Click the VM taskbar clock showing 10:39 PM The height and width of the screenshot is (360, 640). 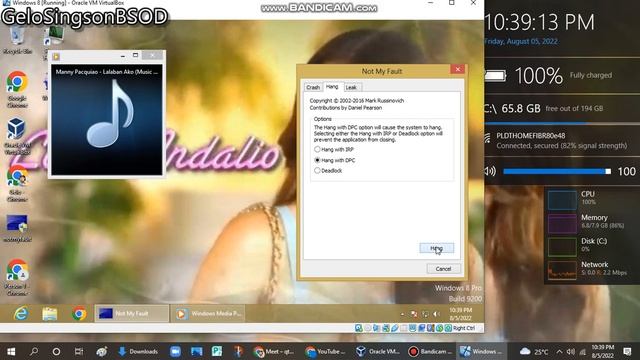click(461, 314)
